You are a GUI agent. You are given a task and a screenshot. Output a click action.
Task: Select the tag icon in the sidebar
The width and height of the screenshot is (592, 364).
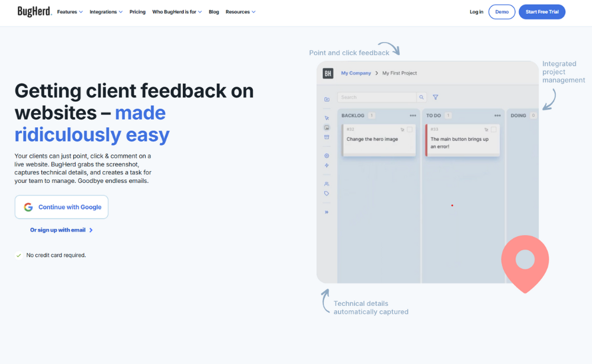coord(326,194)
